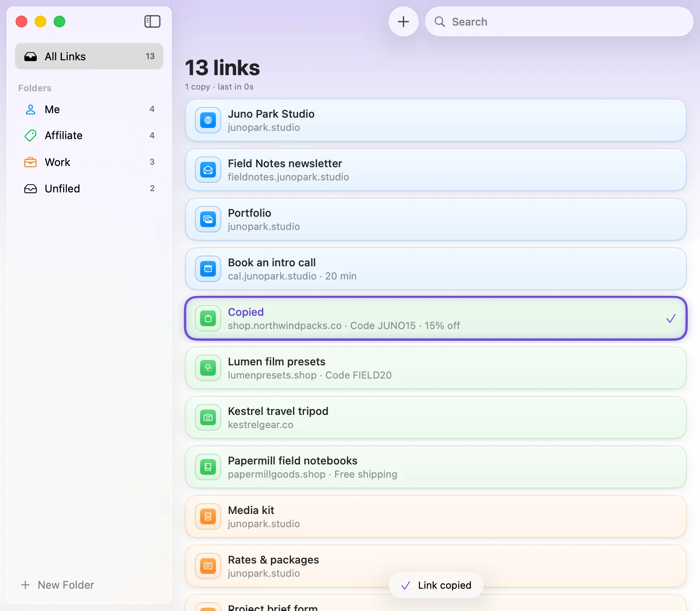Click the Portfolio link title
Image resolution: width=700 pixels, height=611 pixels.
(x=249, y=213)
